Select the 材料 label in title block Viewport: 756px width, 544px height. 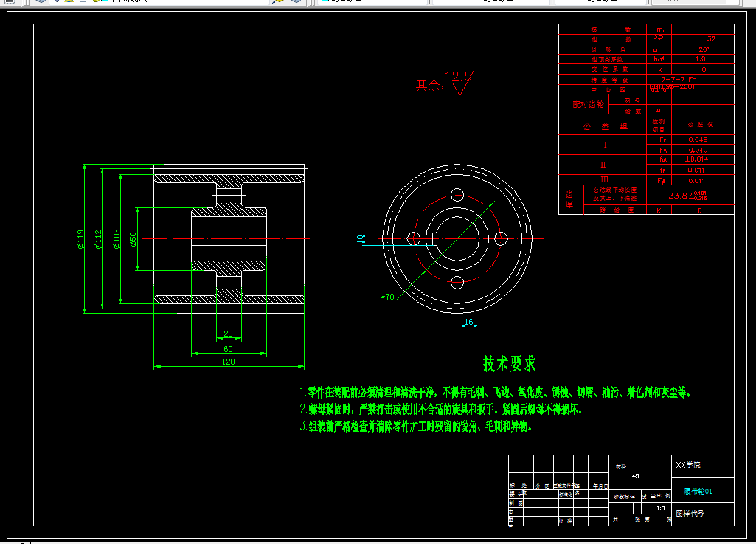click(621, 466)
